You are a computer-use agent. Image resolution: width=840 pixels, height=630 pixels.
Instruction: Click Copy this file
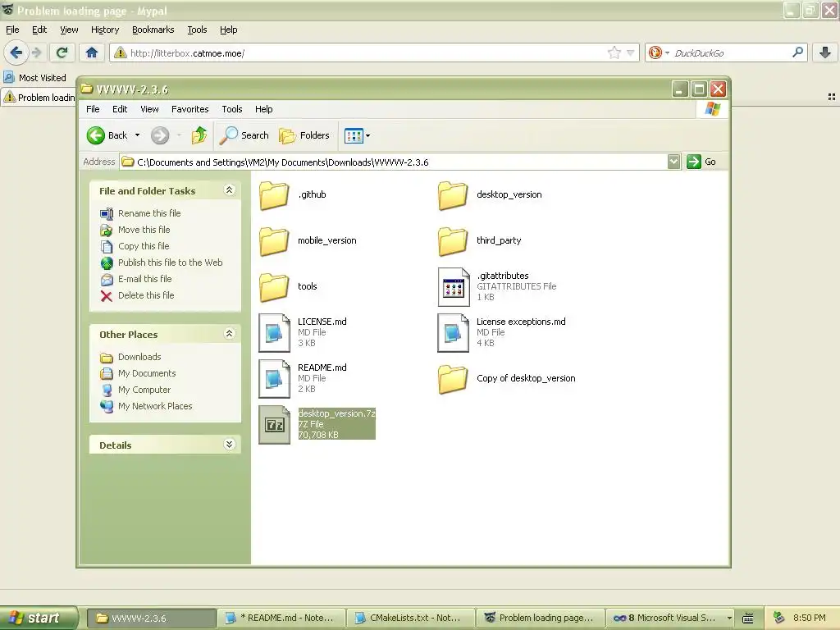point(135,246)
